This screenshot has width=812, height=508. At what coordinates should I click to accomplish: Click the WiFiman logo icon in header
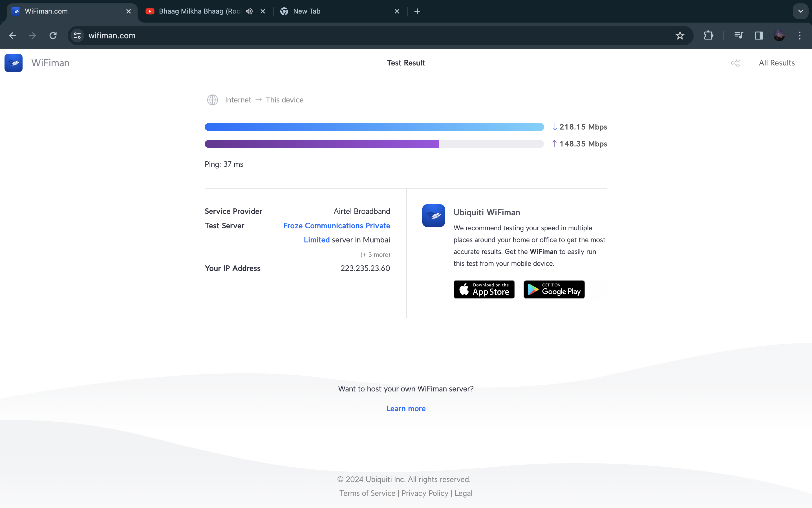pyautogui.click(x=14, y=63)
